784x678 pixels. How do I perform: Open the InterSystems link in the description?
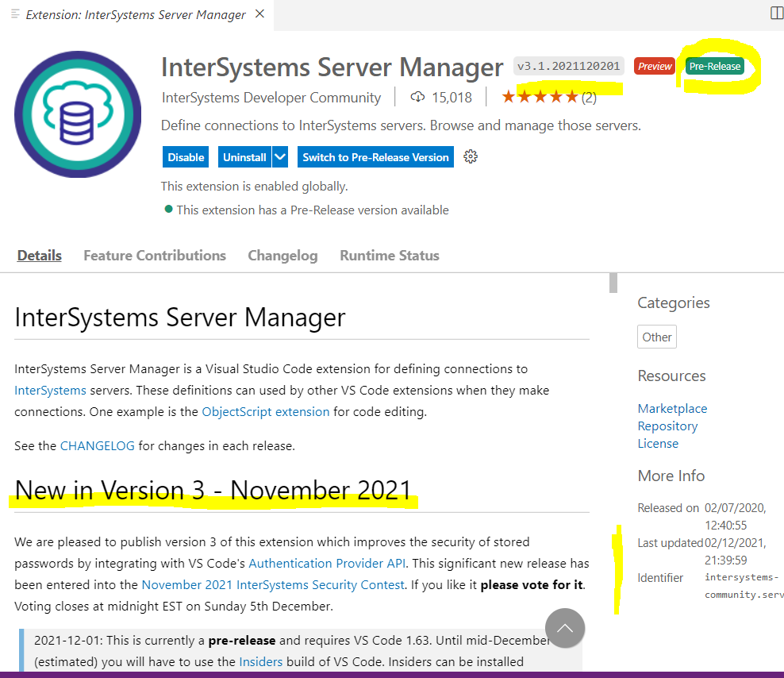pyautogui.click(x=50, y=391)
